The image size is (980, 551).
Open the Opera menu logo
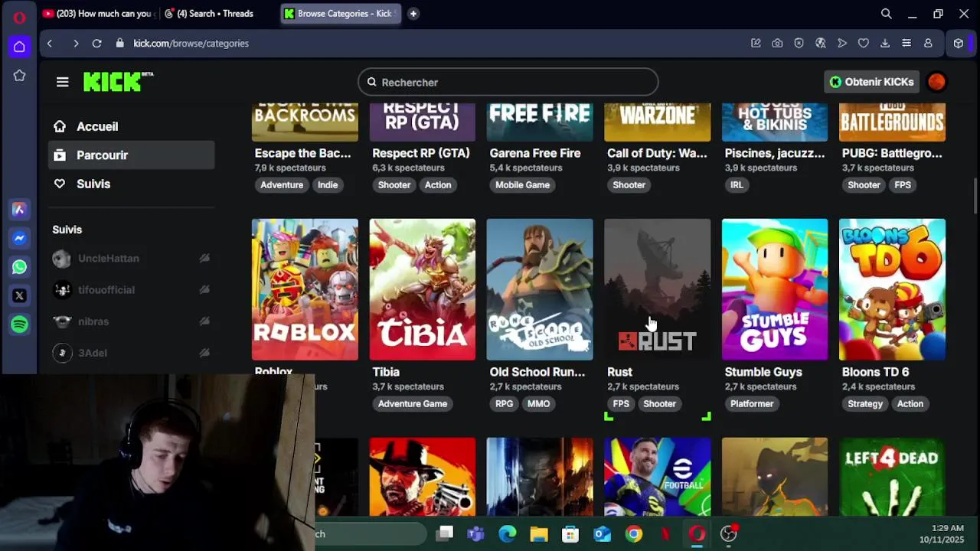(19, 18)
